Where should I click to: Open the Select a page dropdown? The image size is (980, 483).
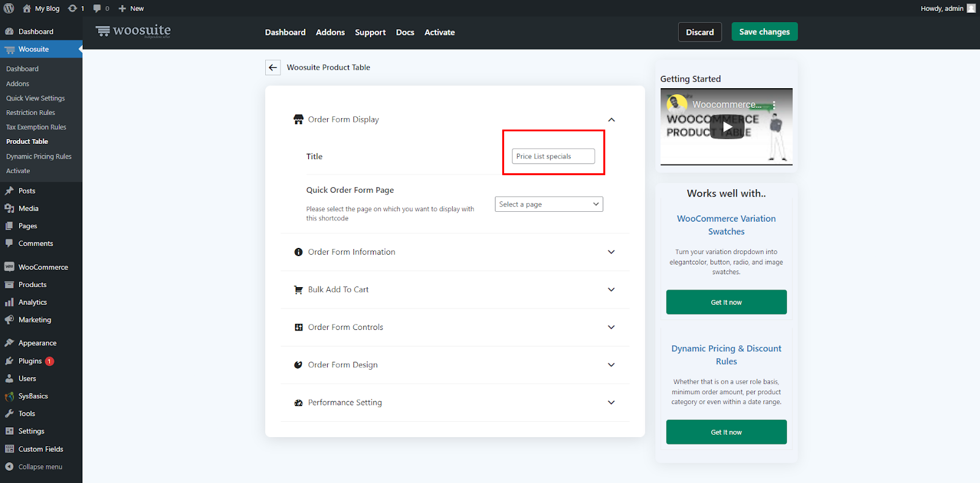pos(549,204)
